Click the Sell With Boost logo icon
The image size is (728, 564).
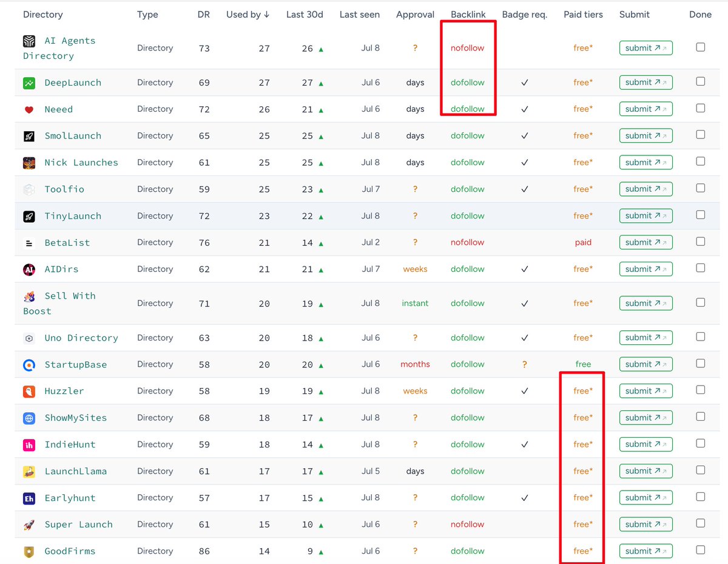29,296
